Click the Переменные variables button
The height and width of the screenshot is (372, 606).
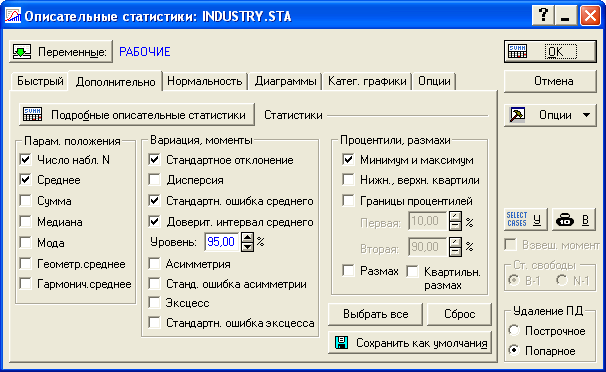tap(61, 51)
